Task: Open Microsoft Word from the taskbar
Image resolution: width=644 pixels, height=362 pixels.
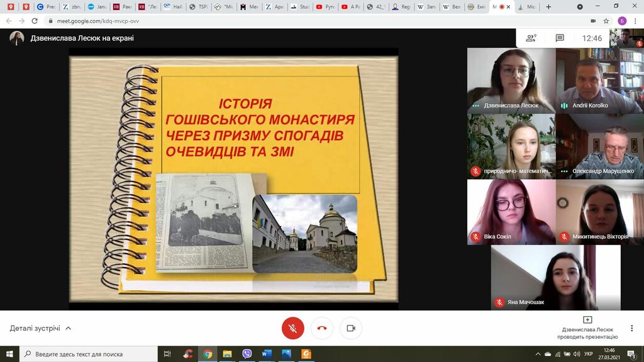Action: (x=266, y=354)
